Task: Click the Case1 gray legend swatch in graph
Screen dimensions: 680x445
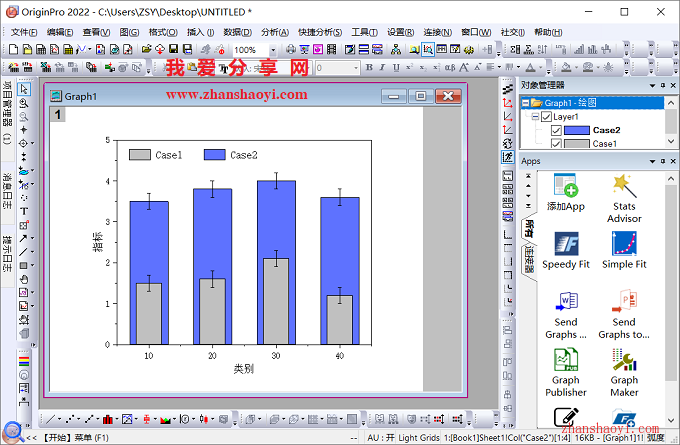Action: tap(140, 155)
